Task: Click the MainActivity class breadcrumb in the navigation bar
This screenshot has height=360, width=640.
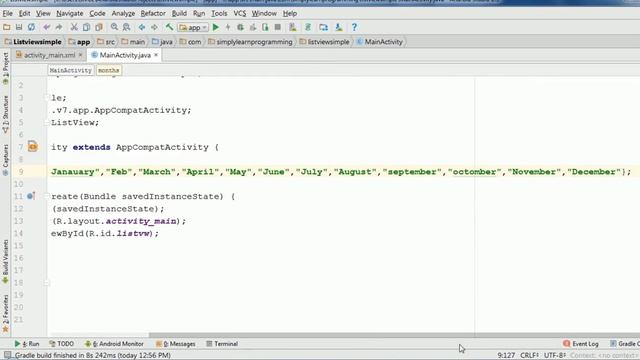Action: click(380, 42)
